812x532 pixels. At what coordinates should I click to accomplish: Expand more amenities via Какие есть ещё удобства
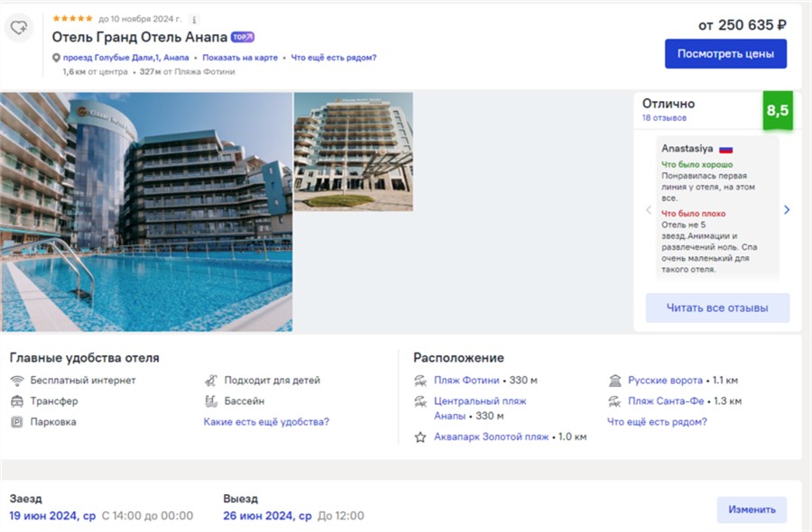tap(266, 422)
